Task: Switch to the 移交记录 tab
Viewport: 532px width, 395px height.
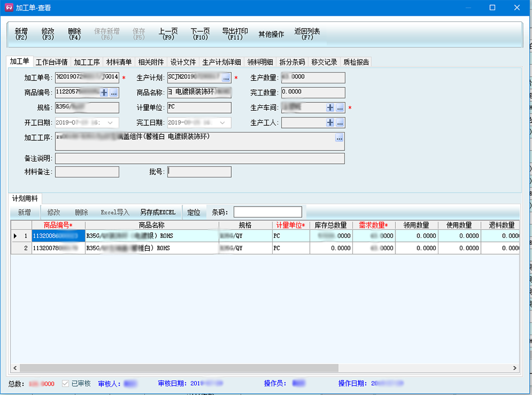Action: coord(324,62)
